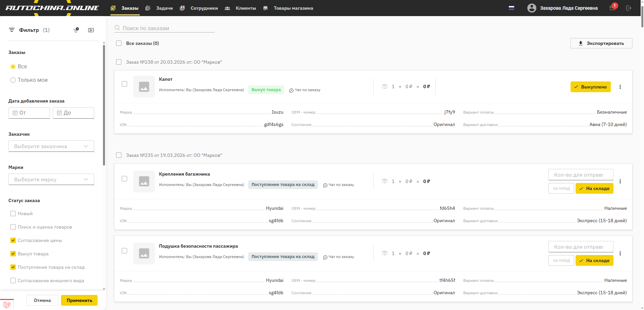Open the Сотрудники section

(199, 8)
